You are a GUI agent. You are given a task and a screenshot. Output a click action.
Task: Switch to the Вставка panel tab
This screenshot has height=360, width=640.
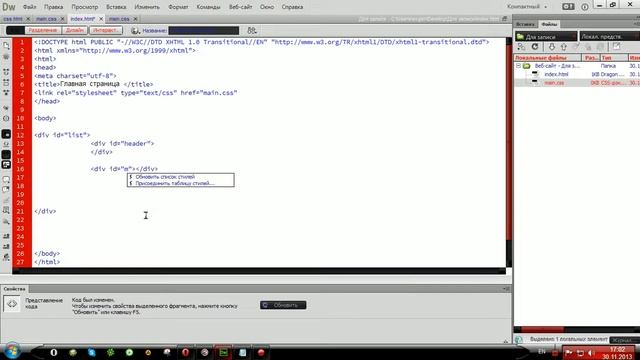[x=525, y=24]
